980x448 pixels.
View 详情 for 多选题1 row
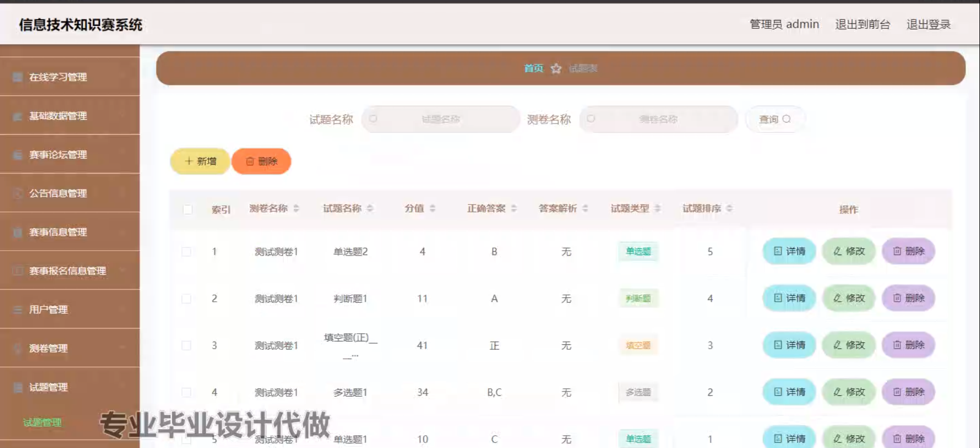pyautogui.click(x=789, y=392)
